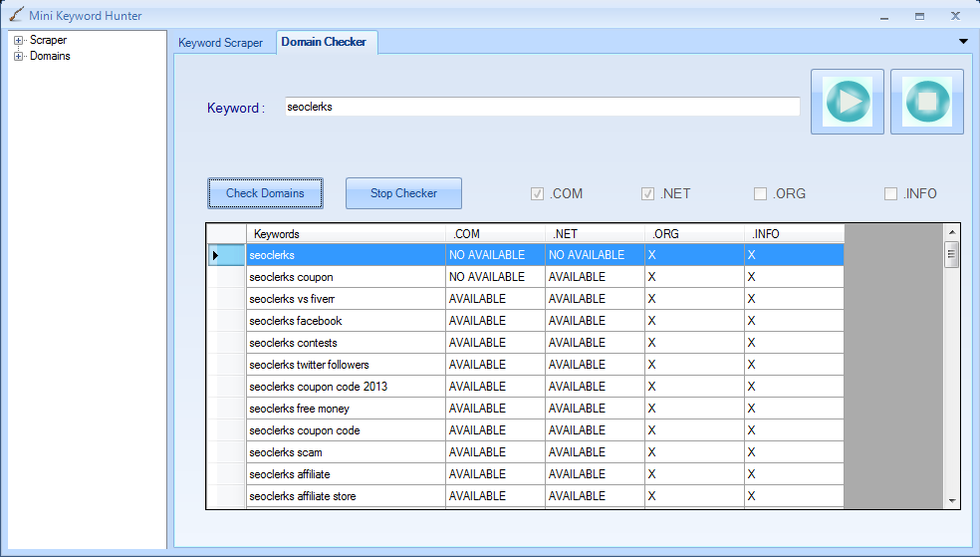The width and height of the screenshot is (980, 557).
Task: Click the Mini Keyword Hunter title icon
Action: coord(16,15)
